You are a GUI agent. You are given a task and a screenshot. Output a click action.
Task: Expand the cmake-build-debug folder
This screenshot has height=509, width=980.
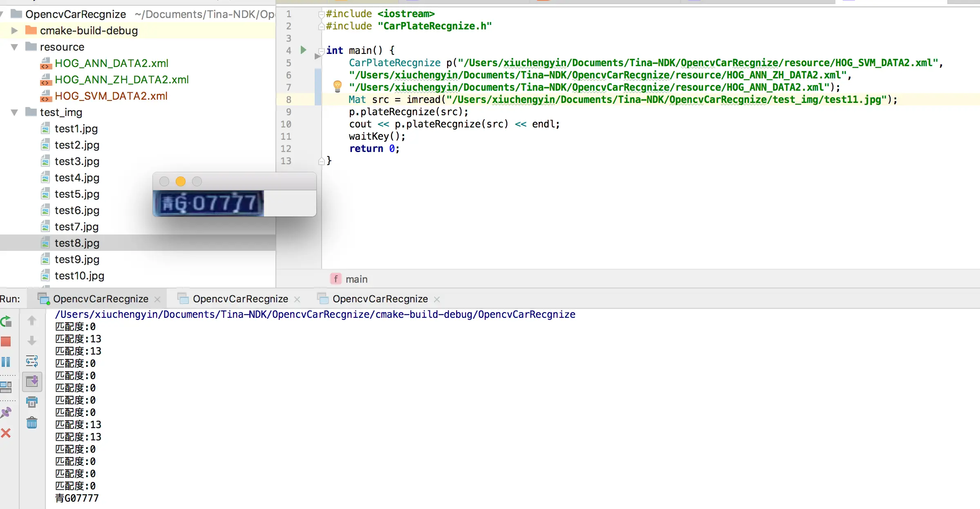click(x=14, y=31)
